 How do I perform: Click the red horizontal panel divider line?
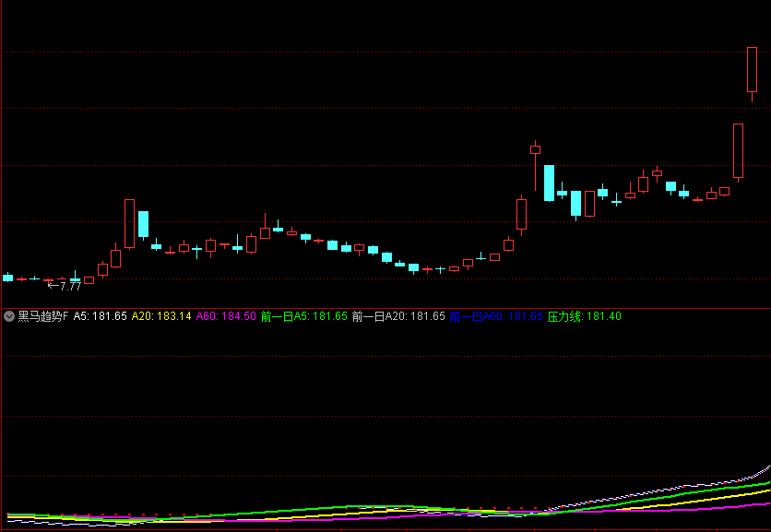click(385, 307)
